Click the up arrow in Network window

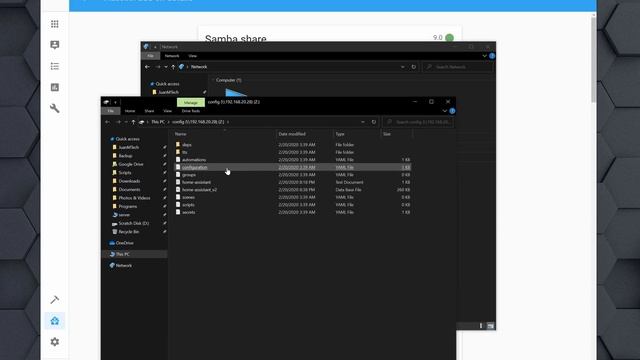pos(173,67)
